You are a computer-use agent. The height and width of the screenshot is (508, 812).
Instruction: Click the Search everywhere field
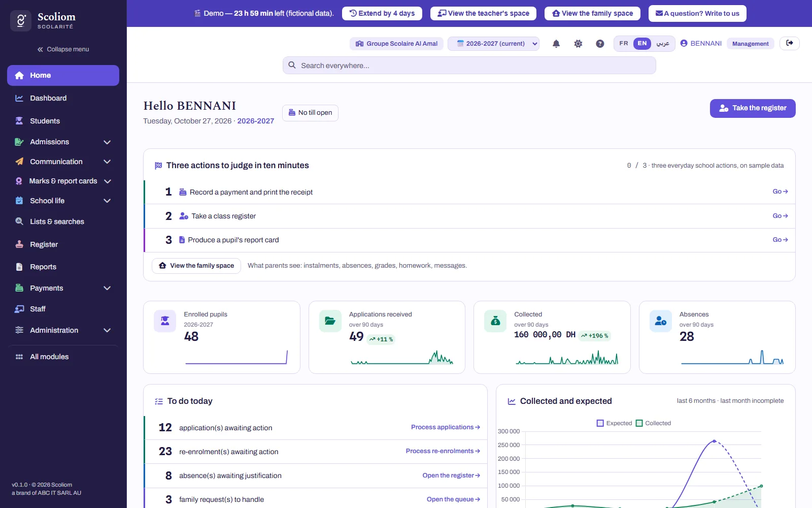coord(469,65)
